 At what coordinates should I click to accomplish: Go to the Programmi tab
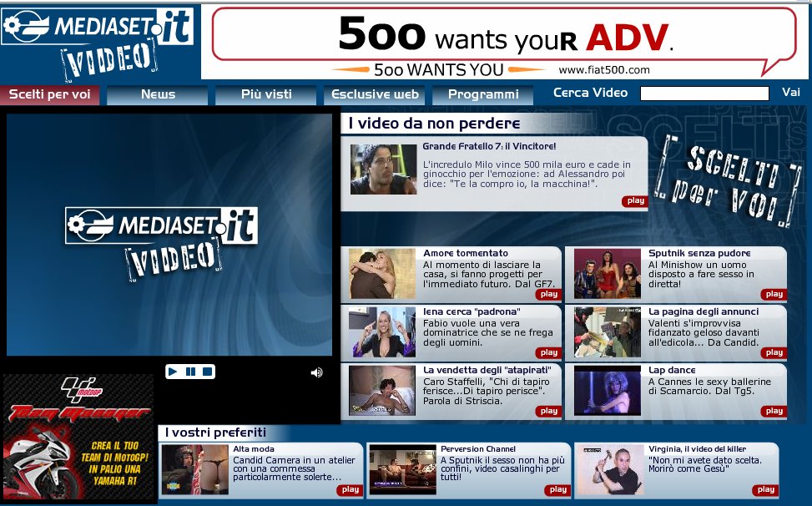point(483,95)
